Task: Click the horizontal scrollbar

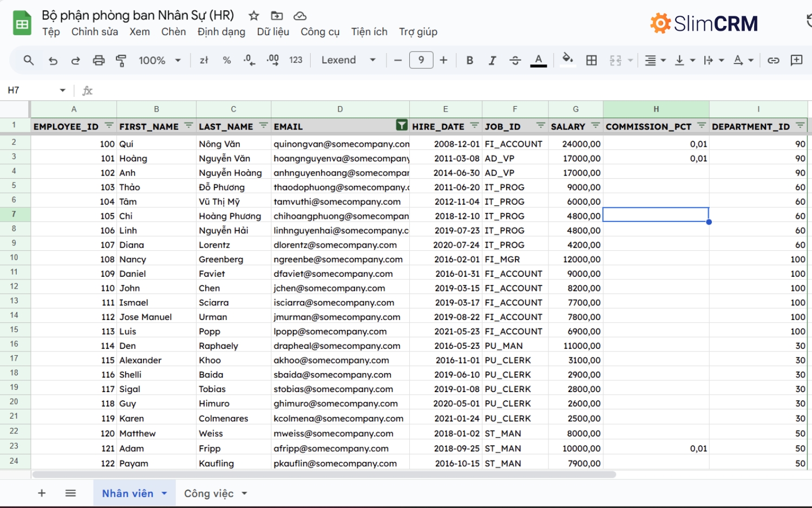Action: click(x=324, y=474)
